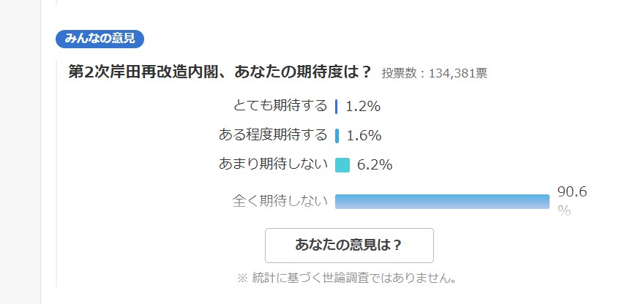Click the とても期待する option label

[x=280, y=106]
